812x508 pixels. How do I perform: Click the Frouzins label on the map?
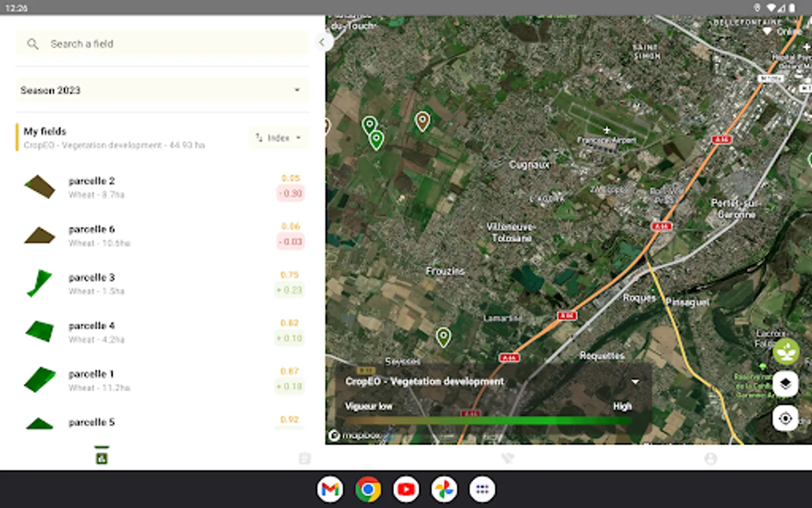coord(445,271)
